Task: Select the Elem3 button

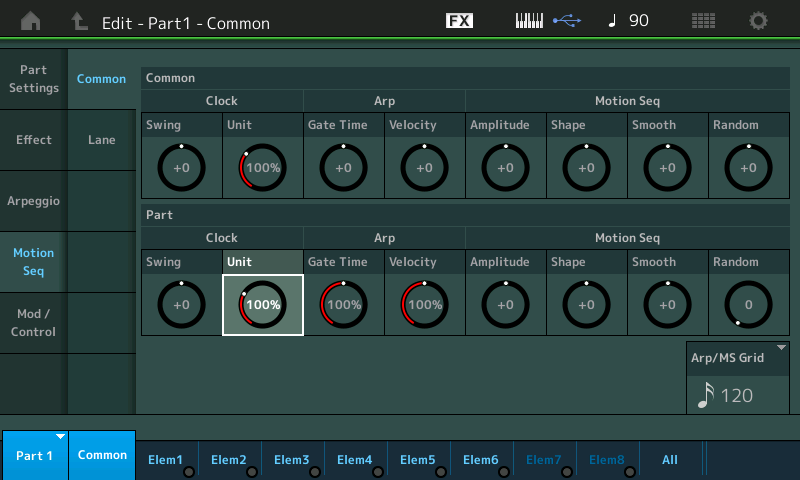Action: tap(292, 460)
